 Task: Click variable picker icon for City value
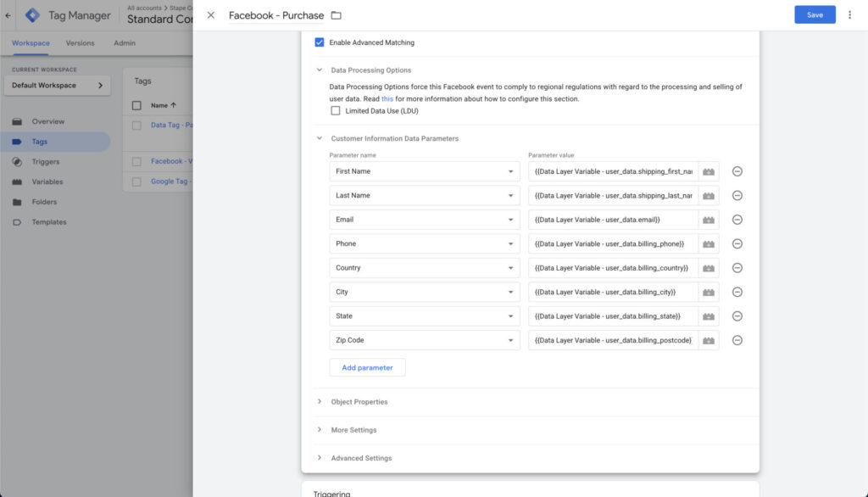(709, 292)
